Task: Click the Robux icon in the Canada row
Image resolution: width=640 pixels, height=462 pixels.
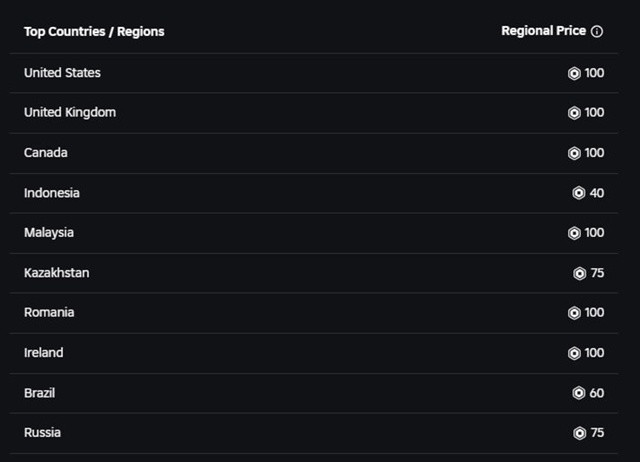Action: [574, 153]
